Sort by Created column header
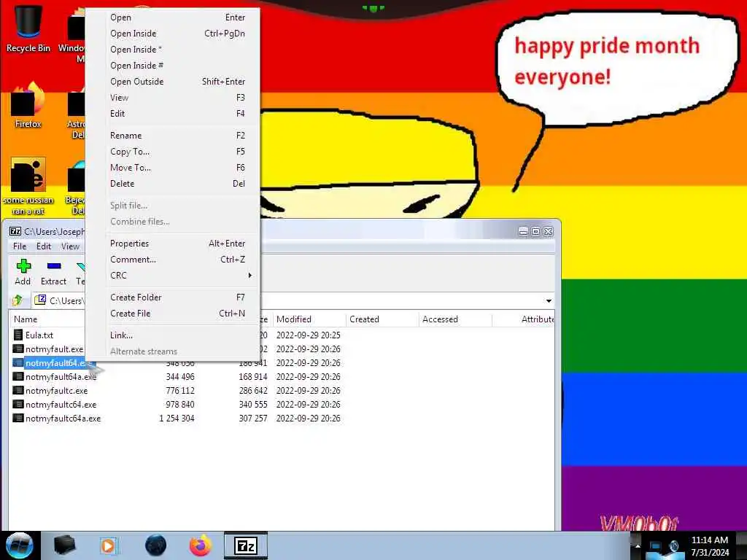This screenshot has height=560, width=747. pyautogui.click(x=382, y=319)
